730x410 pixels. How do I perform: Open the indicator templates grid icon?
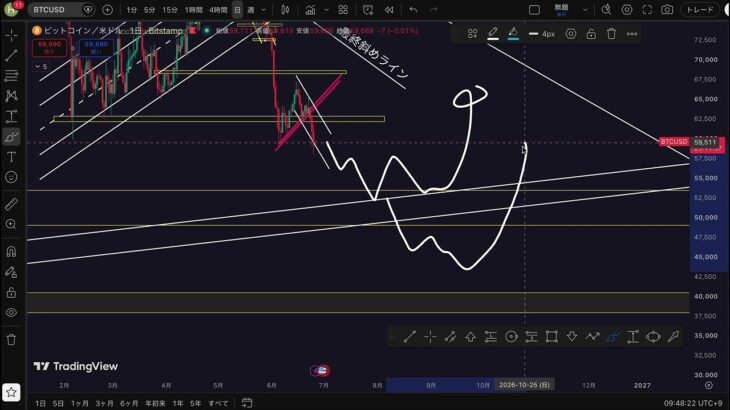[x=343, y=10]
